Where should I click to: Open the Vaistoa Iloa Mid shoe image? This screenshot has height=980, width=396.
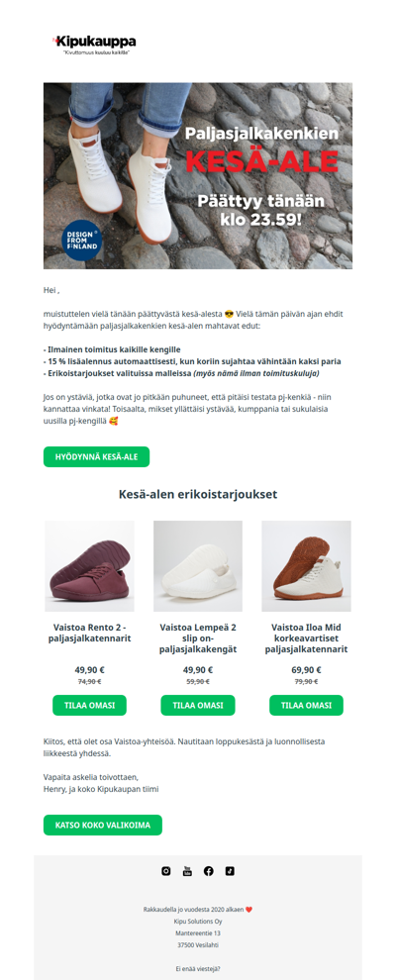coord(306,566)
